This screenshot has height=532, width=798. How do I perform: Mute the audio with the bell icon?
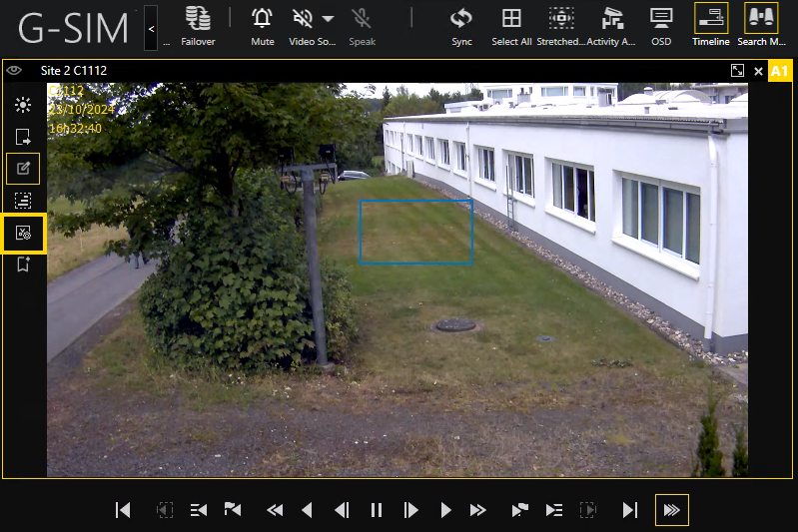click(x=262, y=19)
